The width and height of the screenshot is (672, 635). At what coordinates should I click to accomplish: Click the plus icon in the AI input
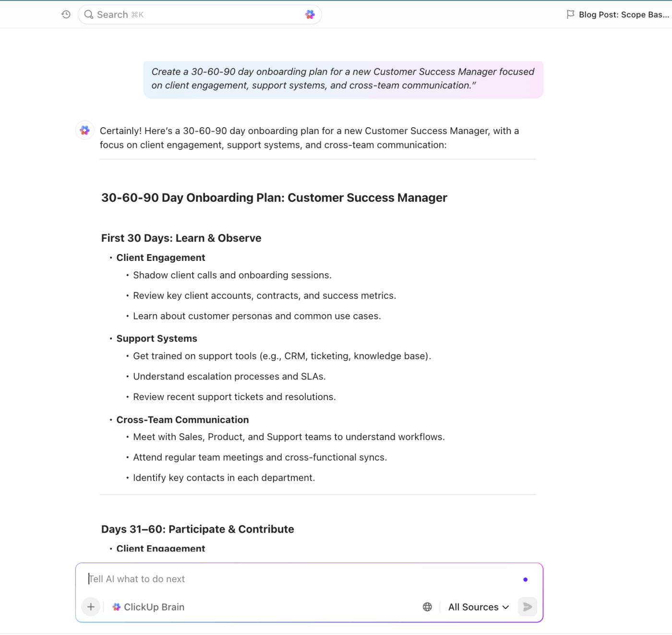91,607
